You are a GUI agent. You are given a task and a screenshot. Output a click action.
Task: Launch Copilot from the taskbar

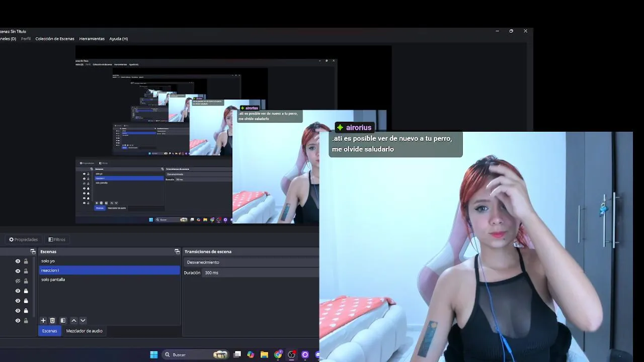coord(251,354)
